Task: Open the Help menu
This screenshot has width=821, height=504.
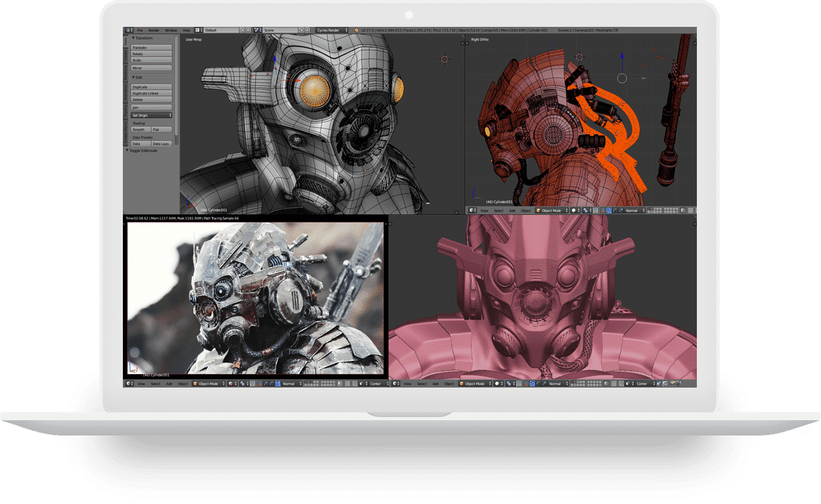Action: pos(186,30)
